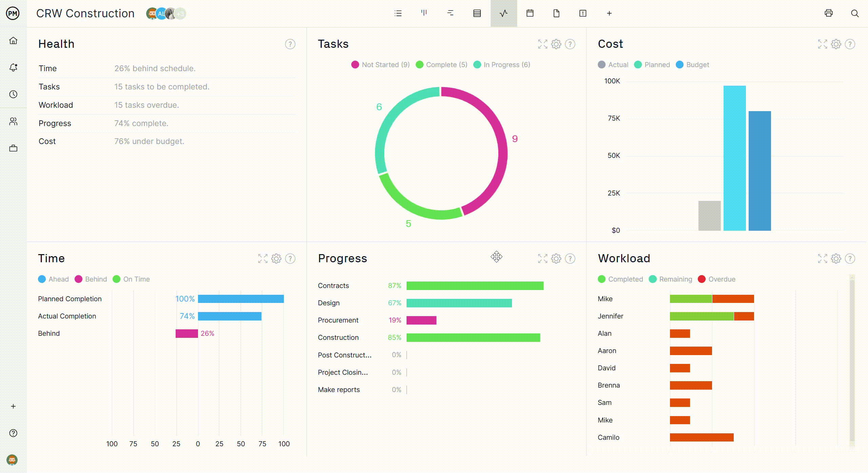The width and height of the screenshot is (868, 473).
Task: Toggle In Progress (6) legend item
Action: [x=502, y=65]
